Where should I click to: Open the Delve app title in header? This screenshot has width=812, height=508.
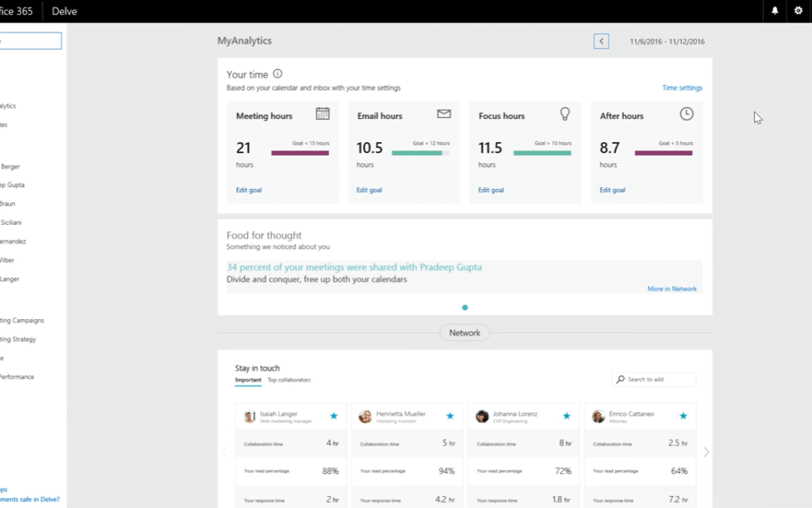click(64, 11)
